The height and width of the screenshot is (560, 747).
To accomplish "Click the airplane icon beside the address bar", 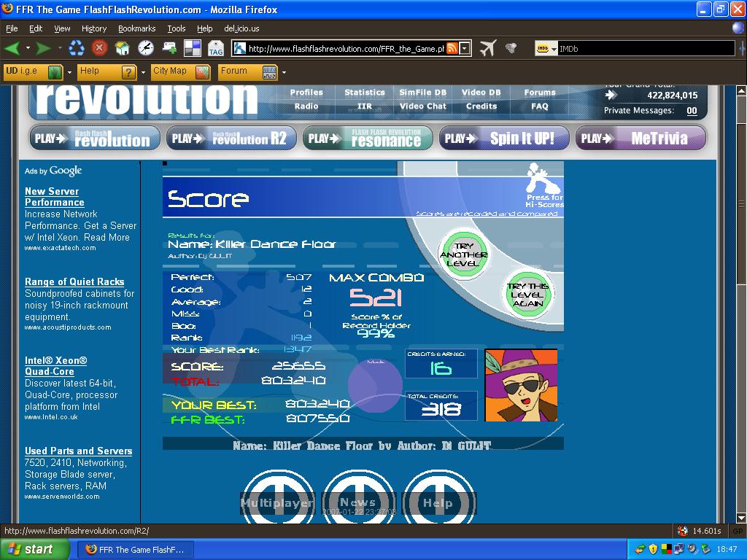I will pos(488,48).
